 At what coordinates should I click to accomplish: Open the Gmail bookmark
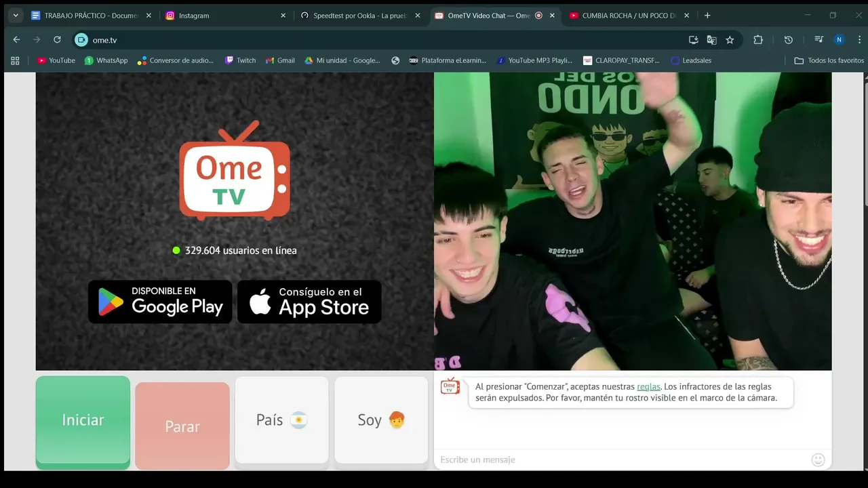(279, 60)
